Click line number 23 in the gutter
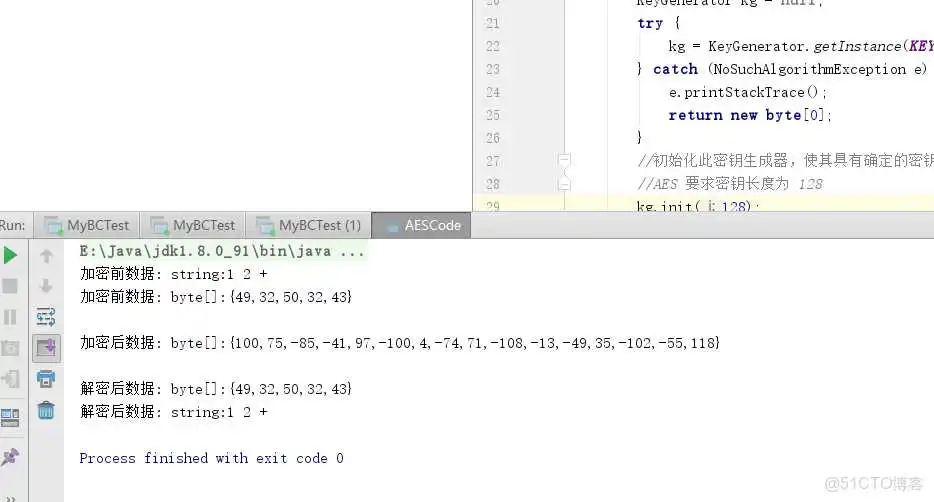The image size is (934, 502). [x=493, y=70]
